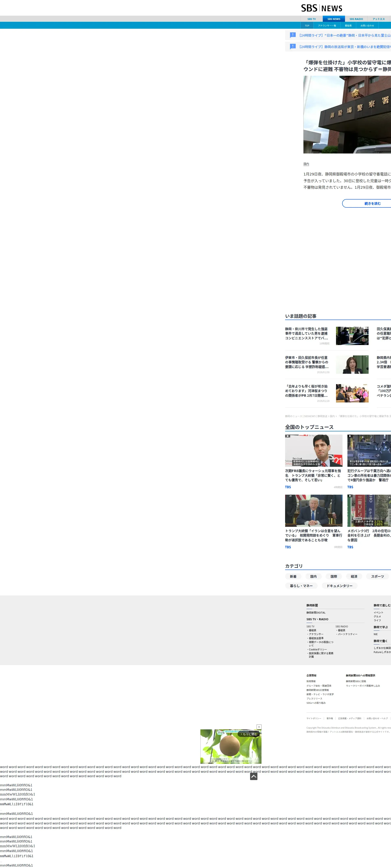This screenshot has width=391, height=868.
Task: Click the 静岡新聞DIGITAL footer link
Action: click(316, 613)
